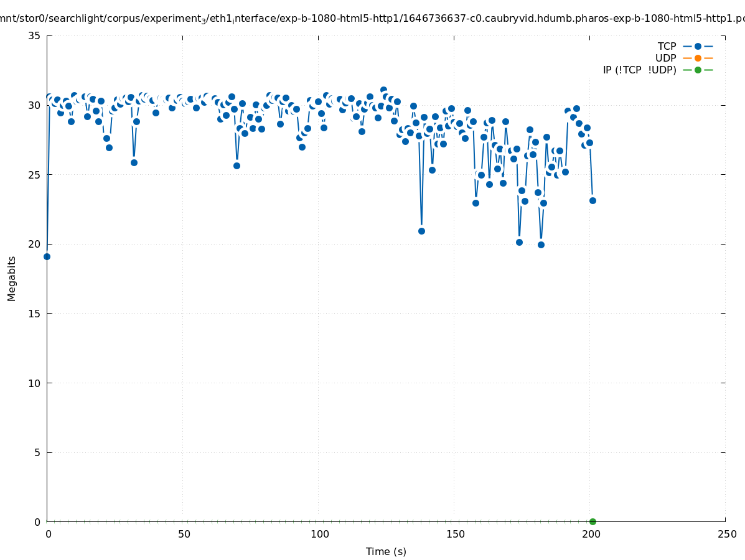The width and height of the screenshot is (745, 560).
Task: Click the Megabits y-axis label
Action: click(x=12, y=278)
